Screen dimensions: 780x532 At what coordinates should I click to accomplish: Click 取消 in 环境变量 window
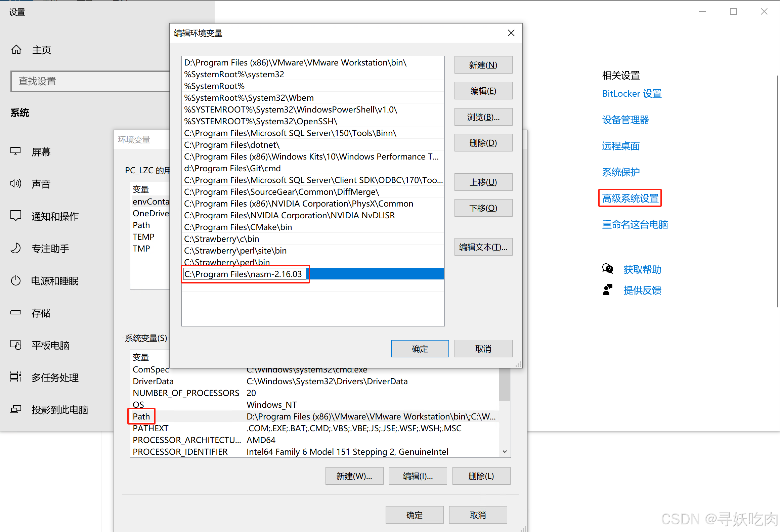pos(478,515)
